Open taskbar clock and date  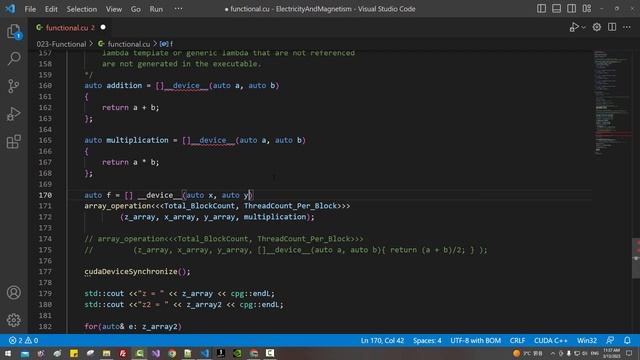coord(612,353)
